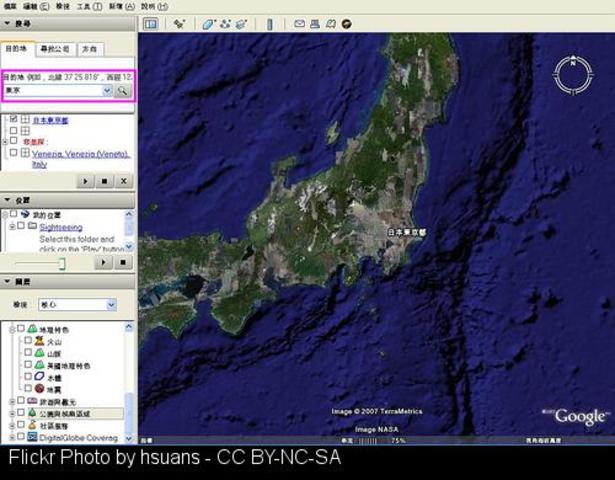Click the blue water-body outline layer icon
The width and height of the screenshot is (615, 480).
pyautogui.click(x=39, y=376)
